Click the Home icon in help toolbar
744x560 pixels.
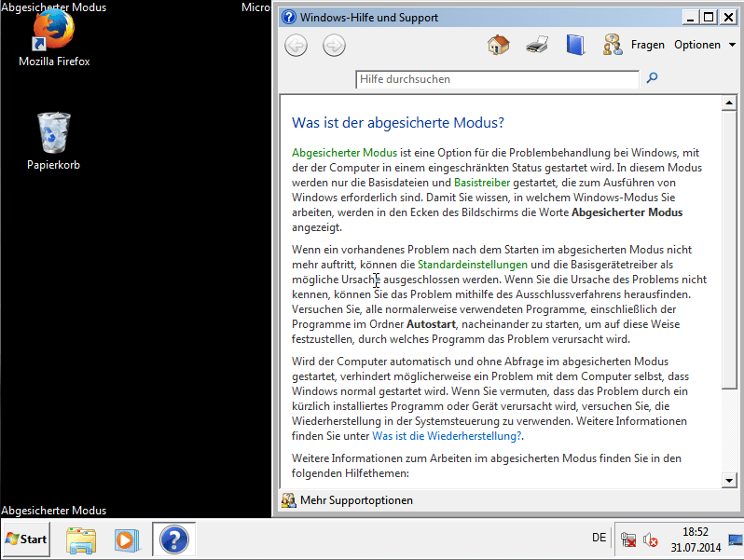click(499, 45)
